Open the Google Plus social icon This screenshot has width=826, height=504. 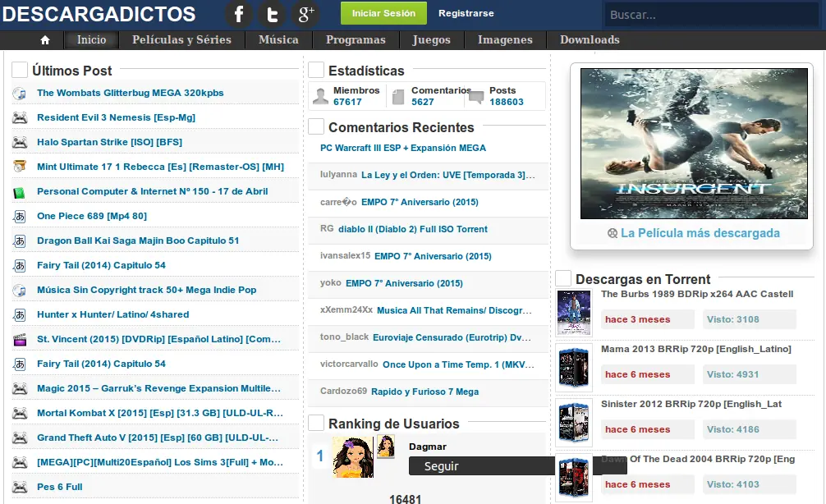tap(306, 14)
